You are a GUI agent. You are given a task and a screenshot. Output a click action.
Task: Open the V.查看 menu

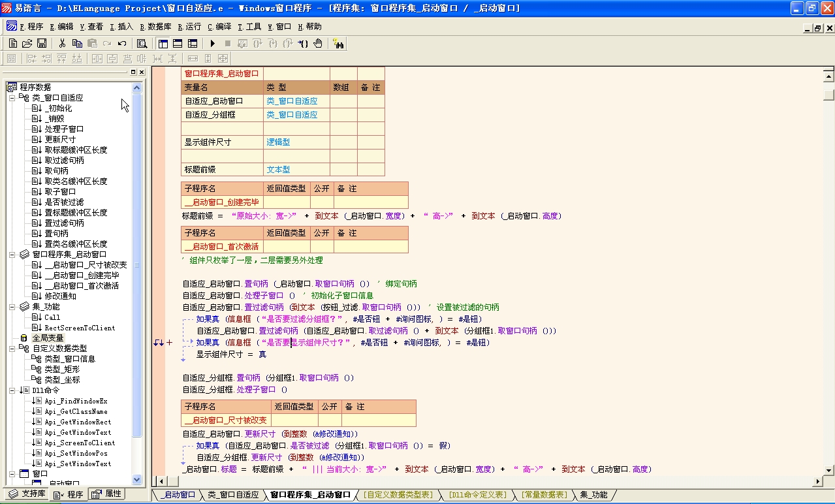[x=91, y=27]
